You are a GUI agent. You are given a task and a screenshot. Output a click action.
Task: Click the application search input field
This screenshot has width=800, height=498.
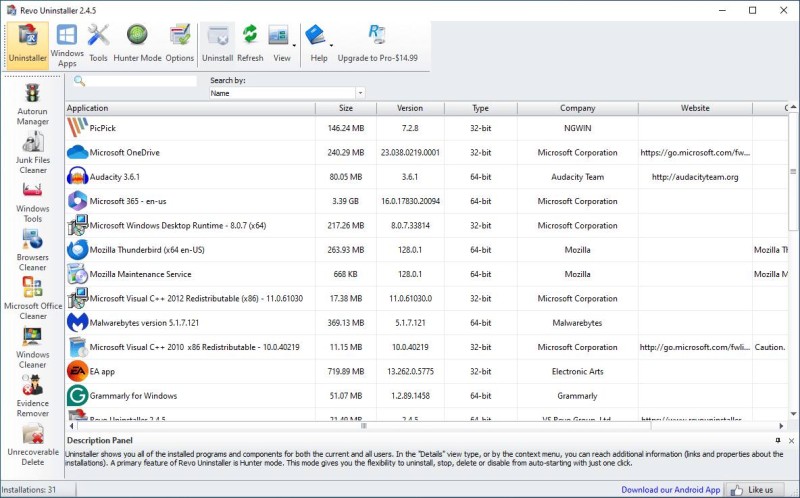pos(140,81)
